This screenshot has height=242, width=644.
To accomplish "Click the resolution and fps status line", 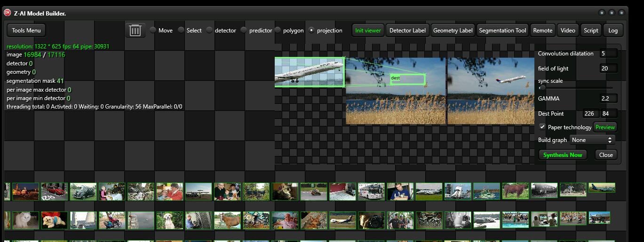I will click(x=58, y=47).
